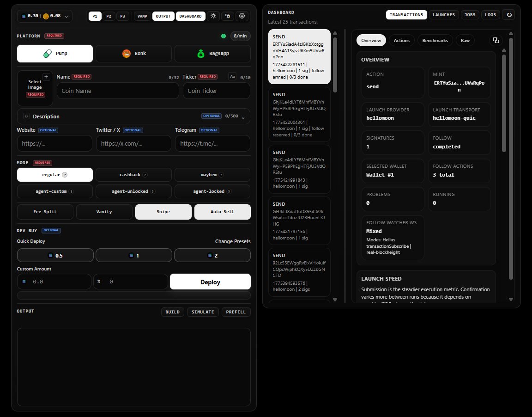The image size is (532, 417).
Task: Click the PREFILL output button
Action: [x=236, y=312]
